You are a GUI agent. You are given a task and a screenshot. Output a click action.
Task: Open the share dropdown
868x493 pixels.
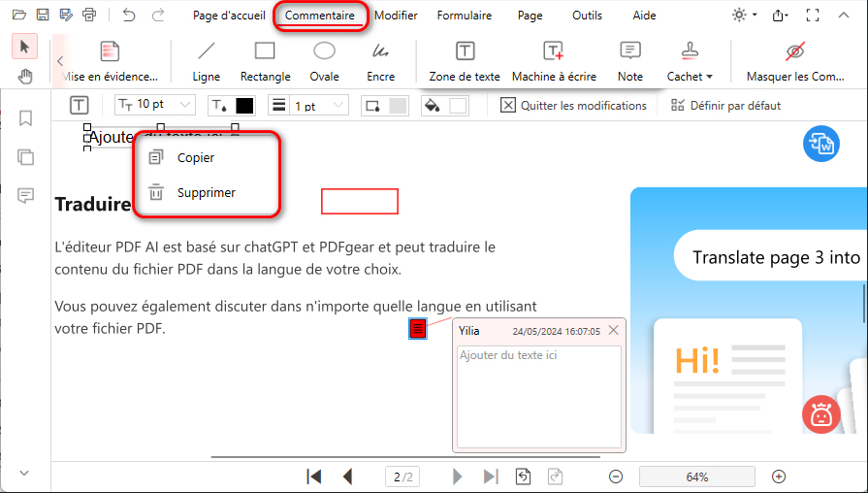point(780,15)
